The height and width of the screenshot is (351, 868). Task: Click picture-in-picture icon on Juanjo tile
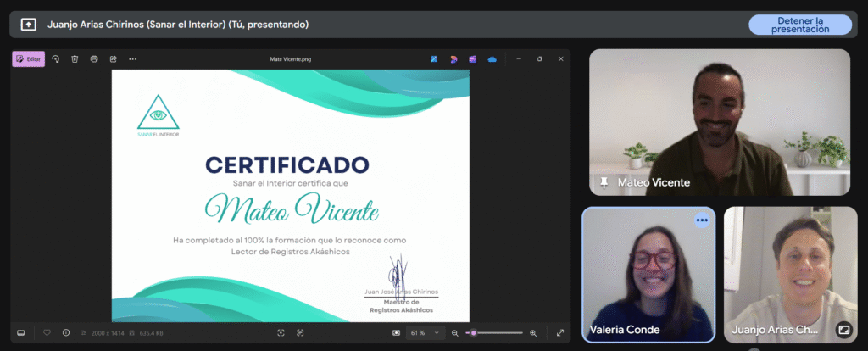pyautogui.click(x=843, y=330)
